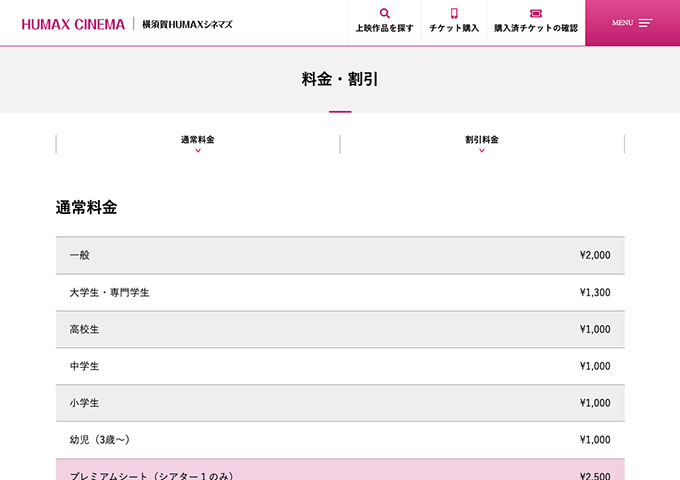Go to 購入済チケットの確認
Screen dimensions: 680x480
pos(535,28)
